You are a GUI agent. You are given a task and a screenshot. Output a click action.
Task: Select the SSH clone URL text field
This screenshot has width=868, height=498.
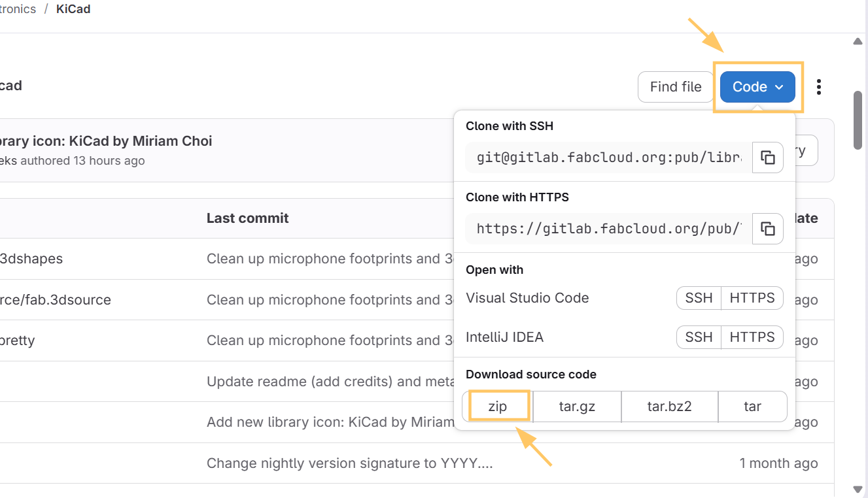(607, 158)
